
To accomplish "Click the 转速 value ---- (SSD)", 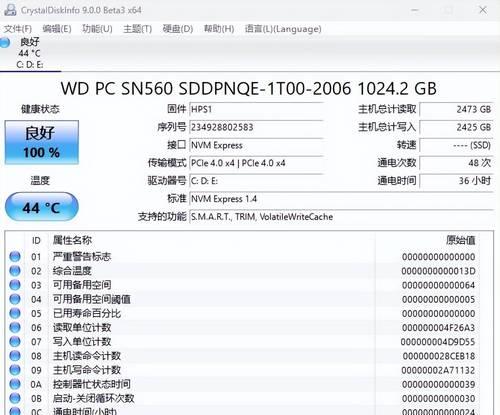I will 456,145.
